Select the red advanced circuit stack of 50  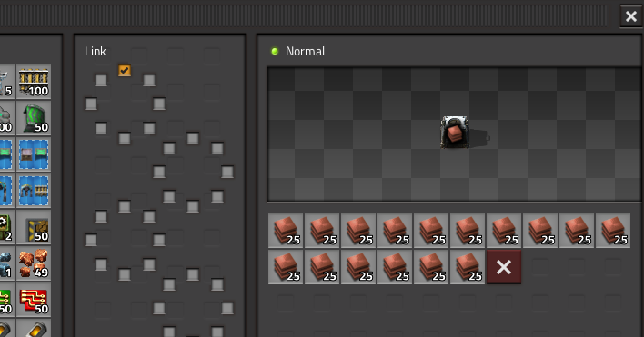coord(34,300)
